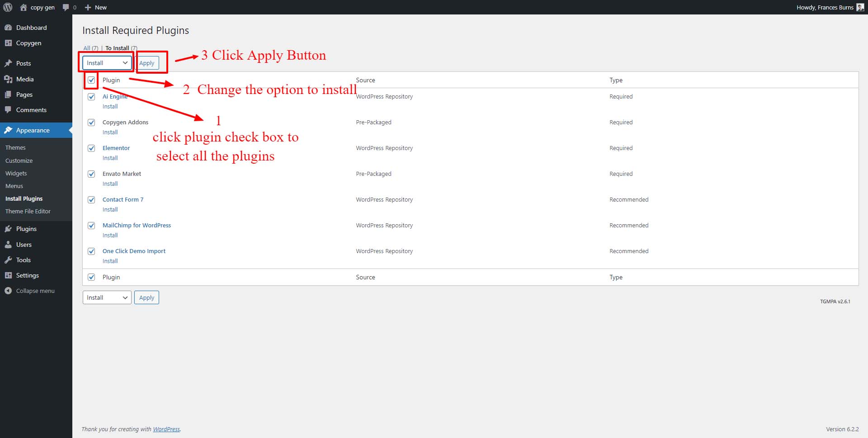Open the MailChimp for WordPress plugin link
868x438 pixels.
pyautogui.click(x=137, y=225)
